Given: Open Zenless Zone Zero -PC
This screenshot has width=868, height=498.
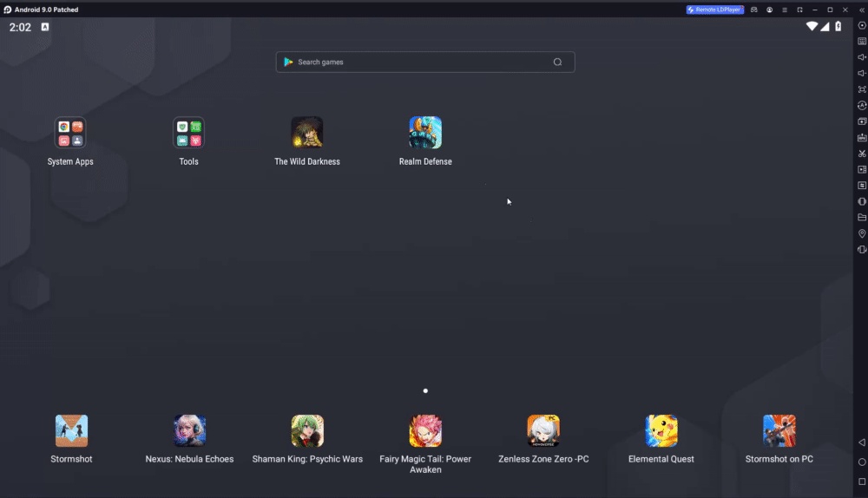Looking at the screenshot, I should [543, 430].
